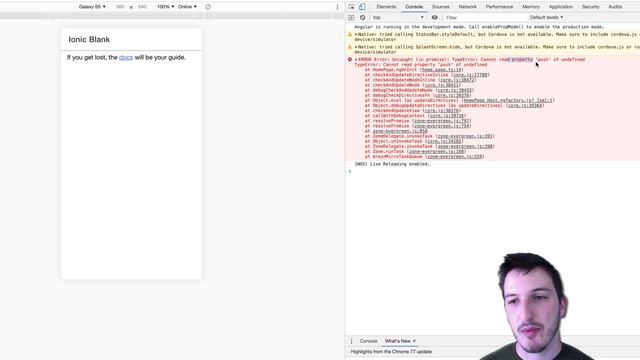Click the console prompt input line
Image resolution: width=640 pixels, height=360 pixels.
[x=494, y=171]
